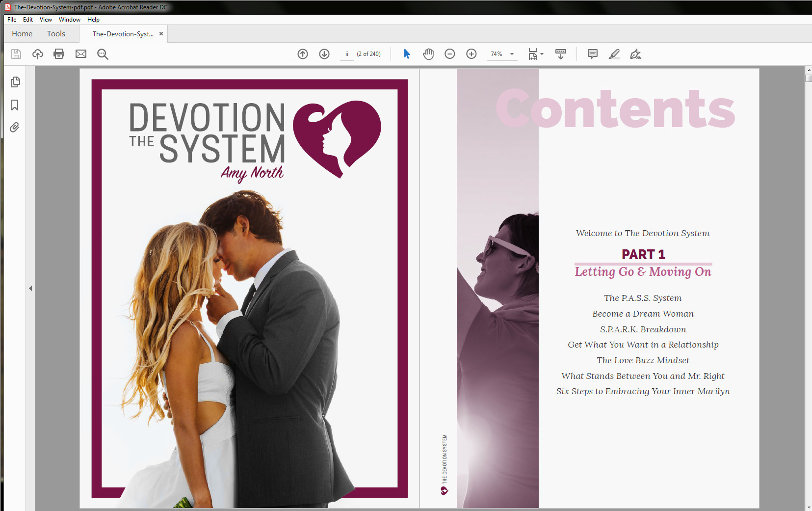The height and width of the screenshot is (511, 812).
Task: Open the Attachments panel
Action: pyautogui.click(x=15, y=127)
